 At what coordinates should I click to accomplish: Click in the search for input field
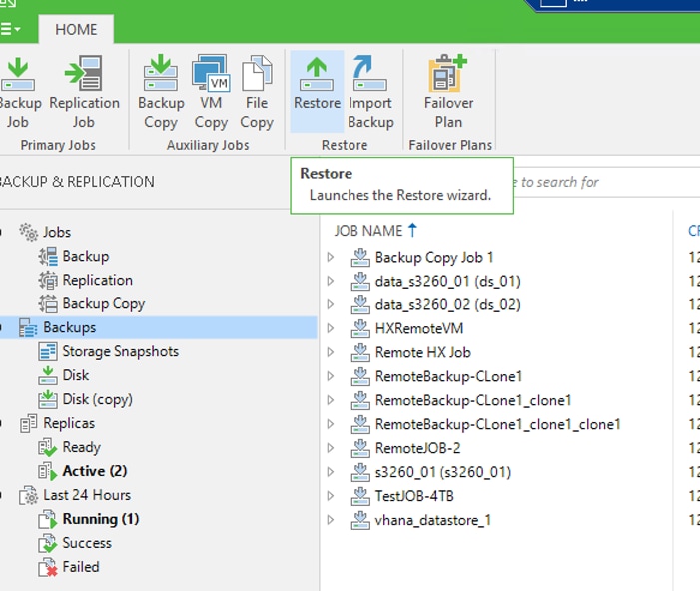[x=607, y=182]
